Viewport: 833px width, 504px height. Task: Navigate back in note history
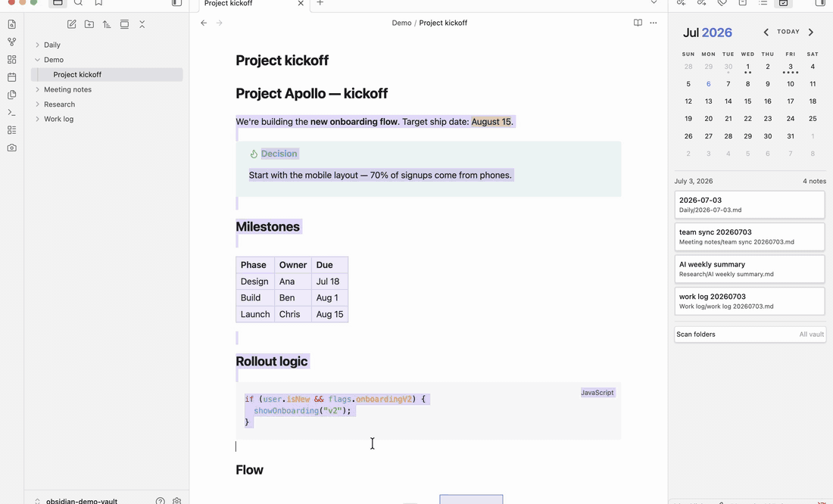204,23
